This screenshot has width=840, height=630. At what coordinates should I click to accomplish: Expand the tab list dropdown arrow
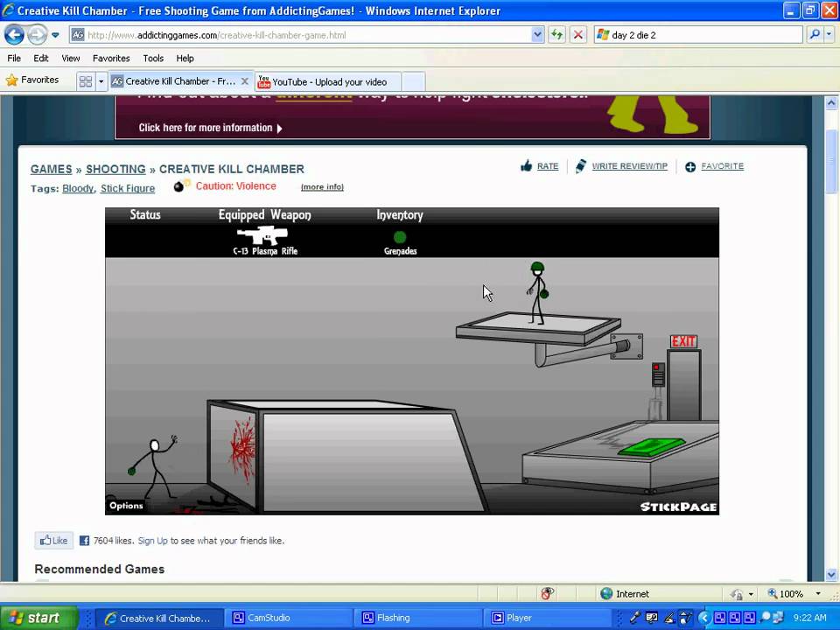tap(101, 81)
